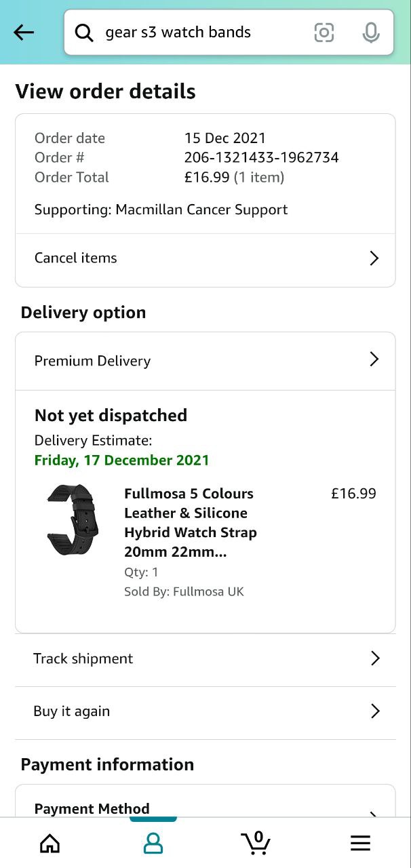Open Fullmosa Hybrid Watch Strap title
Image resolution: width=411 pixels, height=868 pixels.
(x=190, y=523)
